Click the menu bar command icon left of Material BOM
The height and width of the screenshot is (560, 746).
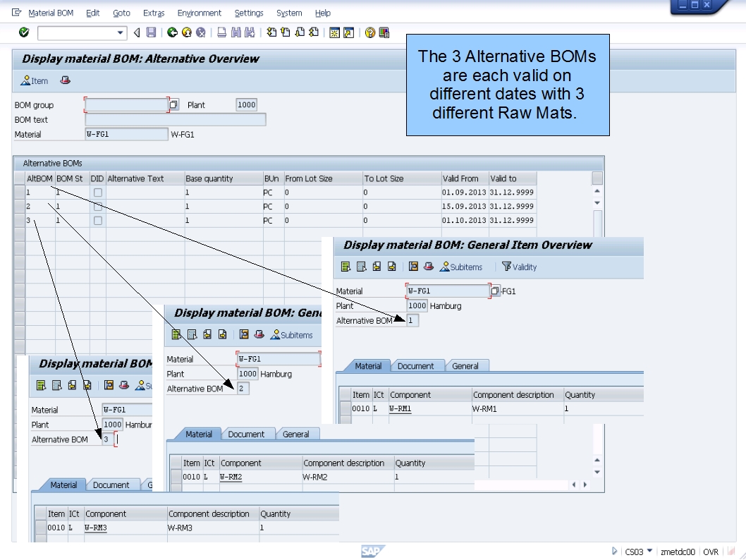[16, 13]
